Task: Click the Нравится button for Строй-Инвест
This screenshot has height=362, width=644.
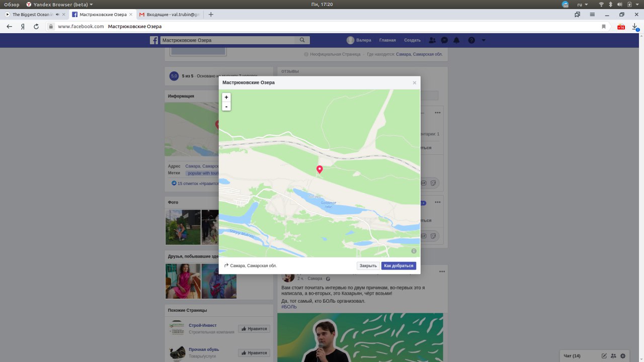Action: [x=254, y=329]
